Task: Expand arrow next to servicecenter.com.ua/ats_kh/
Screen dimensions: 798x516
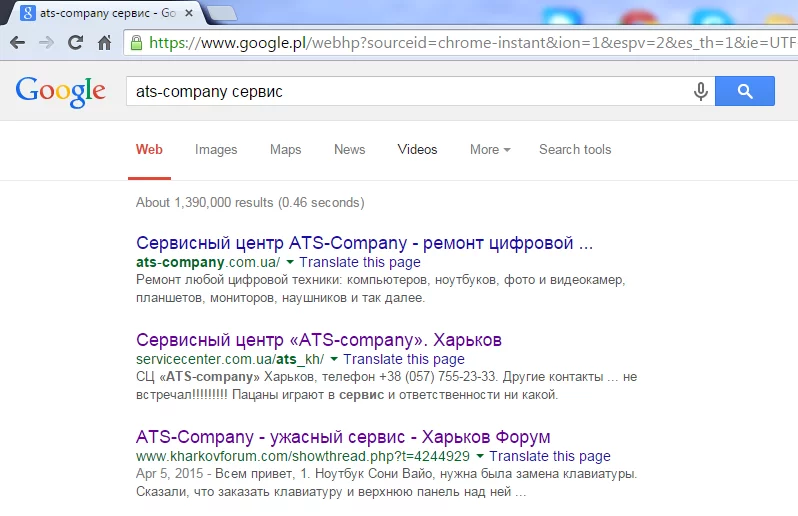Action: pyautogui.click(x=334, y=359)
